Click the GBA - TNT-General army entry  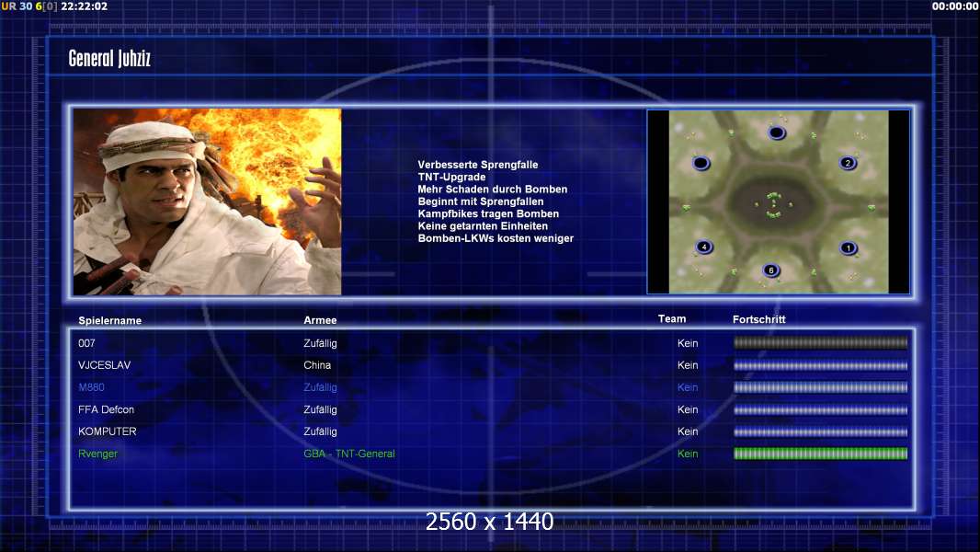[x=349, y=454]
